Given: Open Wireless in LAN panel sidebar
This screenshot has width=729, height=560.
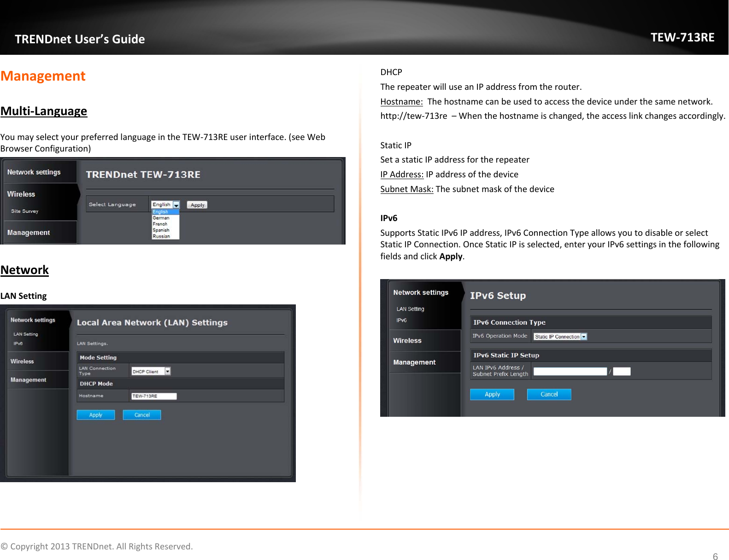Looking at the screenshot, I should (22, 362).
